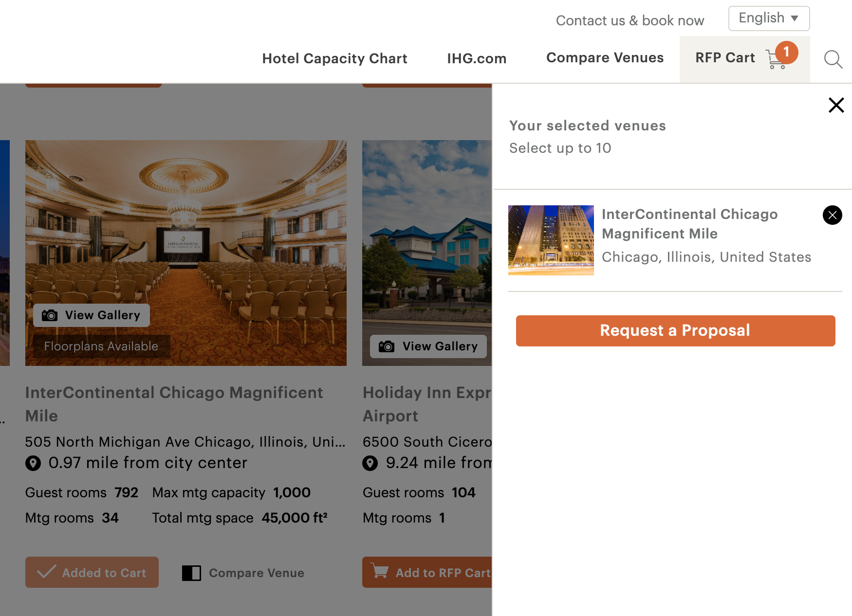Open Hotel Capacity Chart menu item
The image size is (852, 616).
point(334,58)
